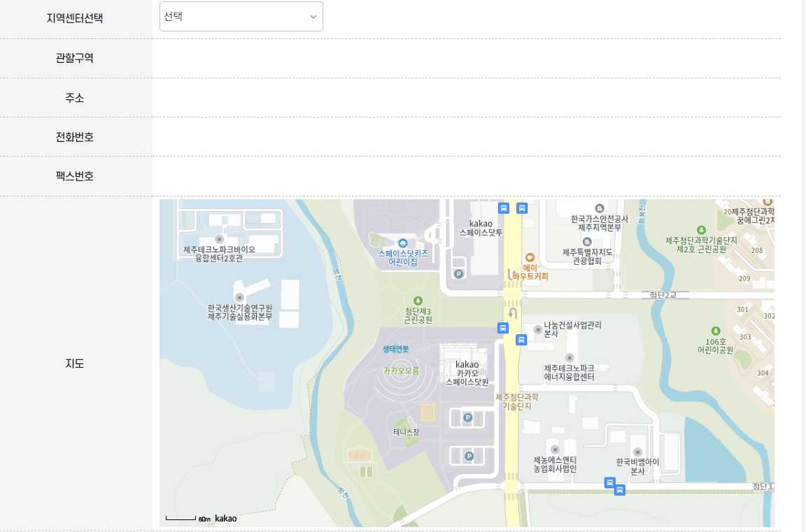This screenshot has height=532, width=806.
Task: Click the parking icon below 카카오 스페이스닷원
Action: click(x=469, y=417)
